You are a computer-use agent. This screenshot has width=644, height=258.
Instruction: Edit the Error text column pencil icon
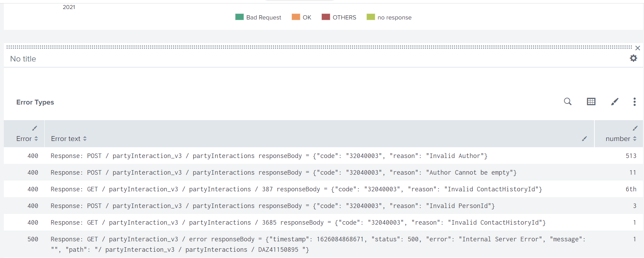[584, 139]
